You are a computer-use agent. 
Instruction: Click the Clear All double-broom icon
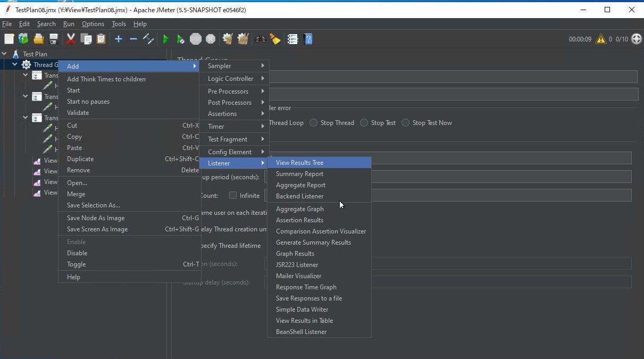(243, 39)
